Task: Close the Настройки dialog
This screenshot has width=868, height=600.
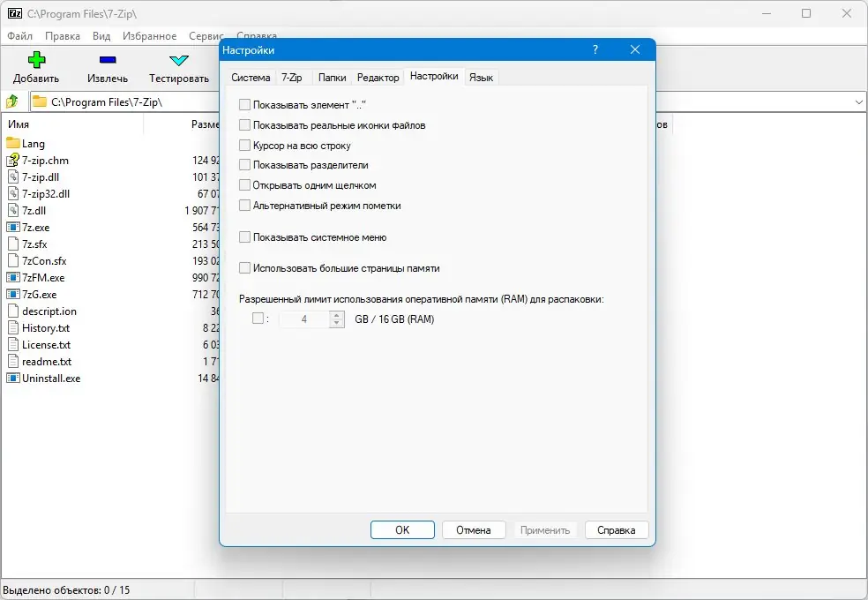Action: click(635, 49)
